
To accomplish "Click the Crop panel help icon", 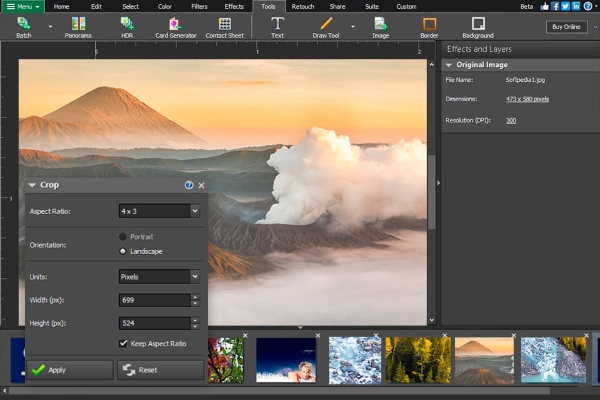I will [x=189, y=185].
